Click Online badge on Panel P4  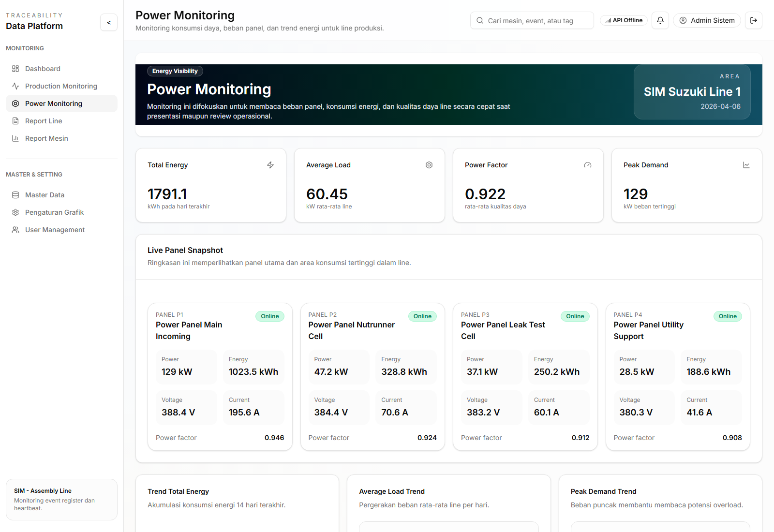click(x=728, y=316)
